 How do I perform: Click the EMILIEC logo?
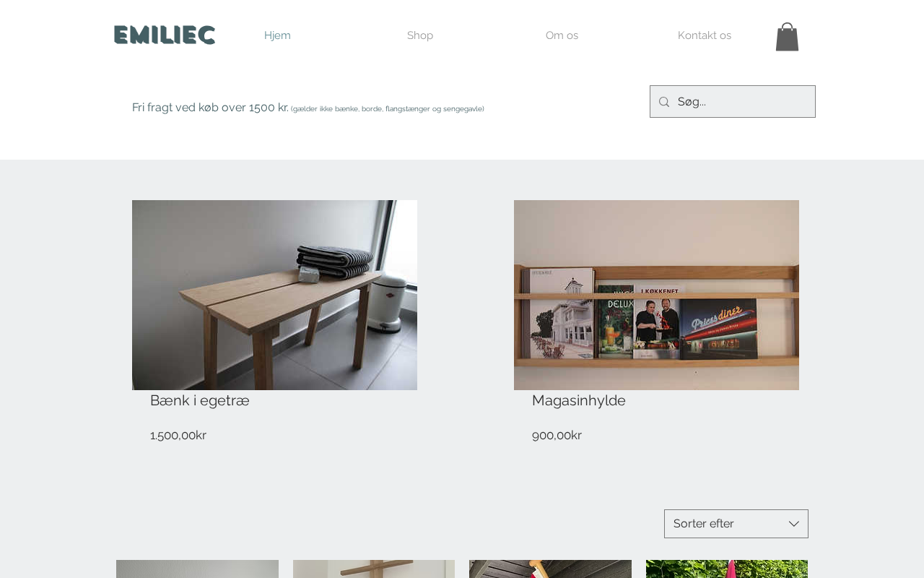(165, 35)
